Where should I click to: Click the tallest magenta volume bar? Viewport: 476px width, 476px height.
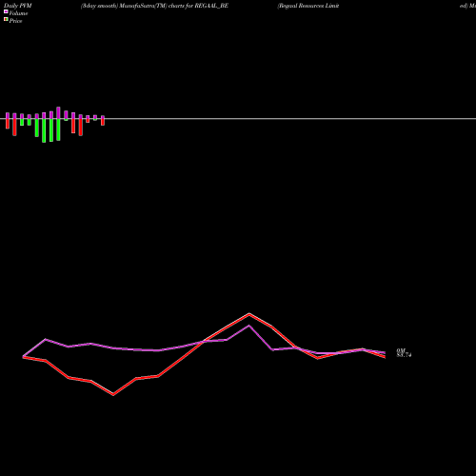(58, 113)
